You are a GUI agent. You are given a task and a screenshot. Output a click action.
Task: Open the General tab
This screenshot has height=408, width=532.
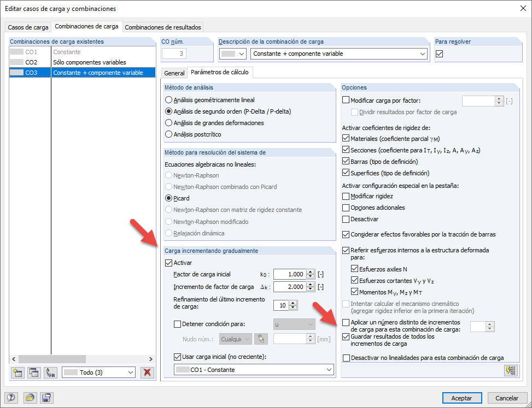174,72
